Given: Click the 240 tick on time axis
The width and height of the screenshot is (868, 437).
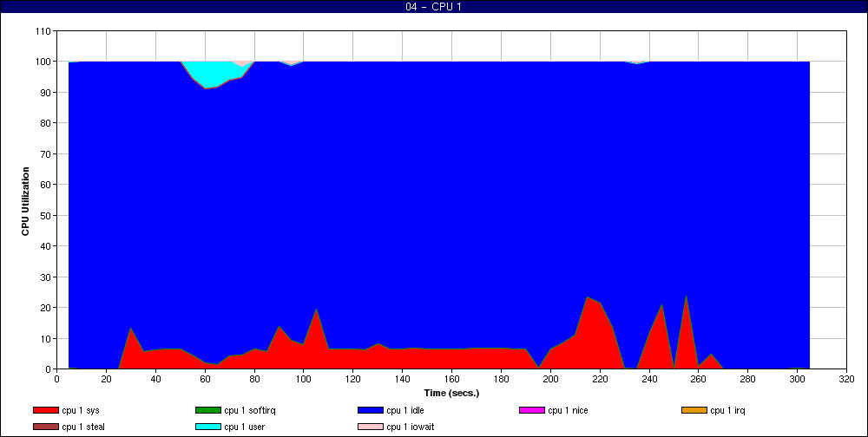Looking at the screenshot, I should click(649, 378).
